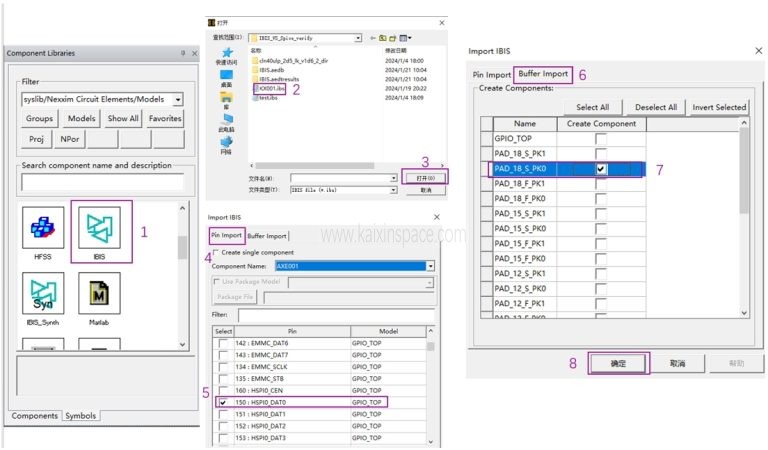
Task: Select the IBIS component icon
Action: click(x=101, y=230)
